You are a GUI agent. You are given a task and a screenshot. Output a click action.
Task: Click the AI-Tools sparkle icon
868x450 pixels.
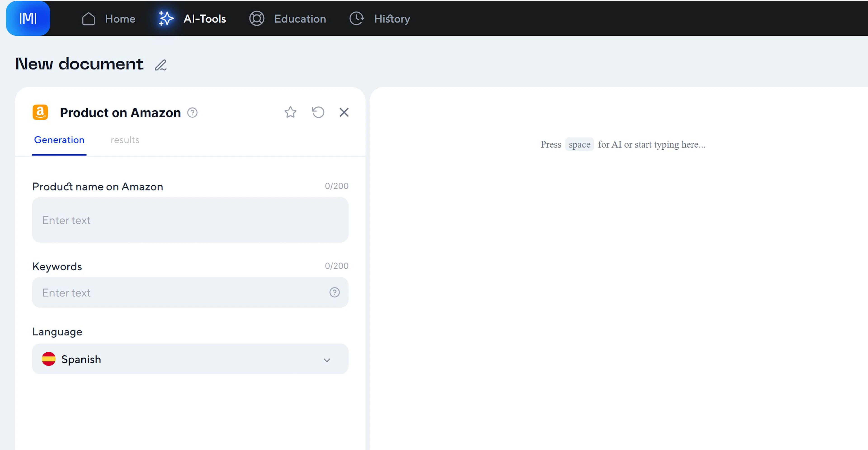[x=166, y=19]
